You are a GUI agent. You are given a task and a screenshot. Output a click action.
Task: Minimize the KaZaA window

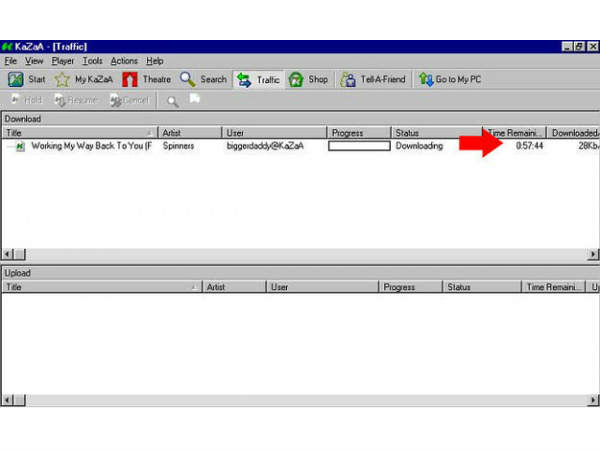click(567, 47)
